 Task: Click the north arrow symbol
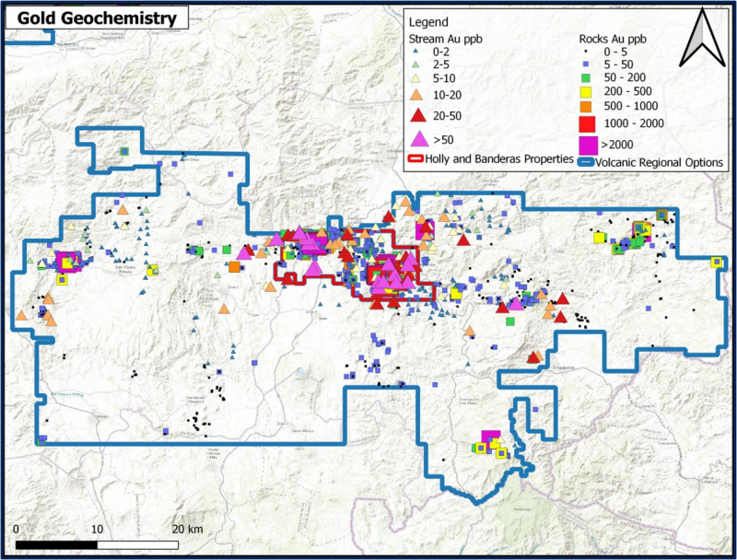pyautogui.click(x=702, y=38)
